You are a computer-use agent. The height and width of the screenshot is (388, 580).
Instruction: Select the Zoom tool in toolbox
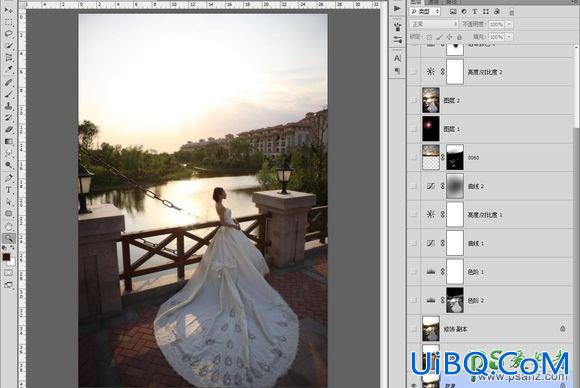pos(8,238)
